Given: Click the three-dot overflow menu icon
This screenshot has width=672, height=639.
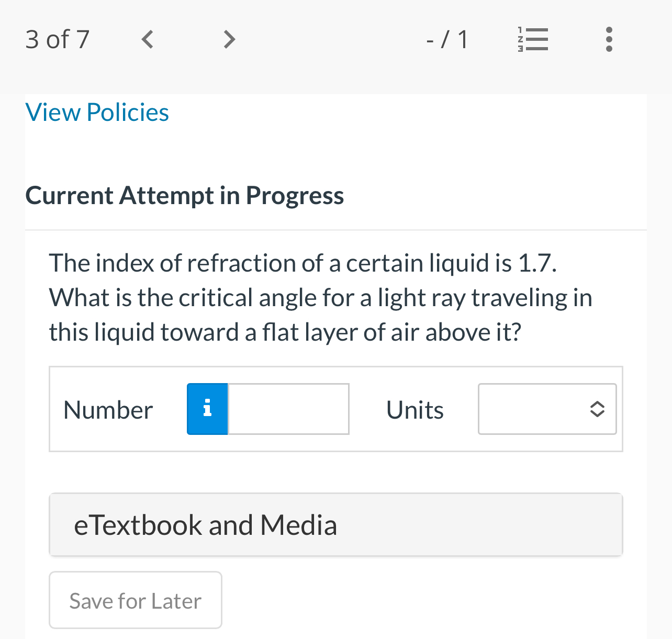Looking at the screenshot, I should (x=609, y=39).
